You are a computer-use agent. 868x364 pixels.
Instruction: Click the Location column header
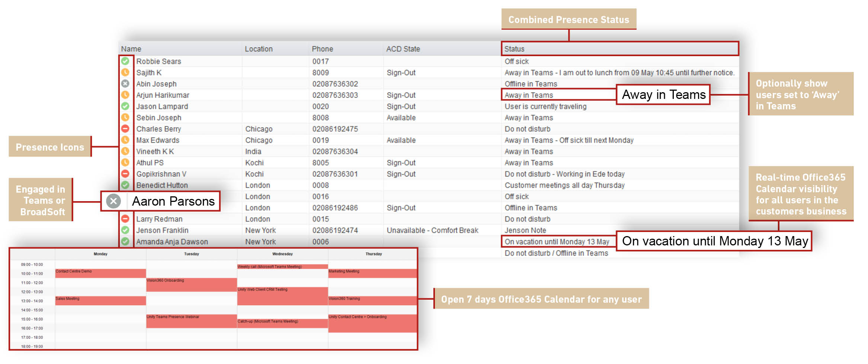pos(259,49)
